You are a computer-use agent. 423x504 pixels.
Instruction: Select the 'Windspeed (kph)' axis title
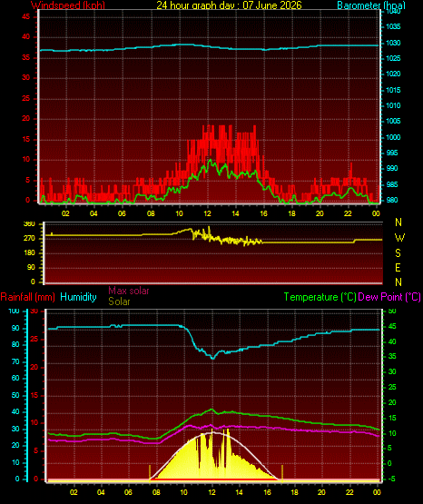pos(68,5)
